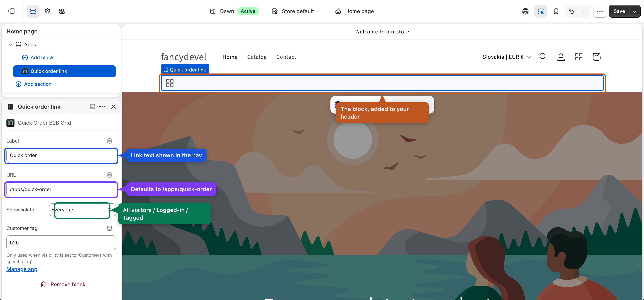Toggle the inspector selection tool
The width and height of the screenshot is (644, 300).
(x=541, y=11)
